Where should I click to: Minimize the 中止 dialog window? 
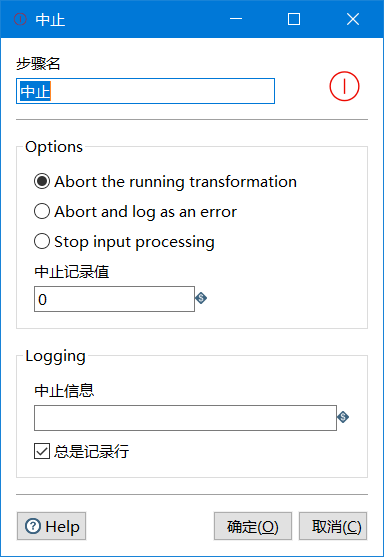(236, 19)
